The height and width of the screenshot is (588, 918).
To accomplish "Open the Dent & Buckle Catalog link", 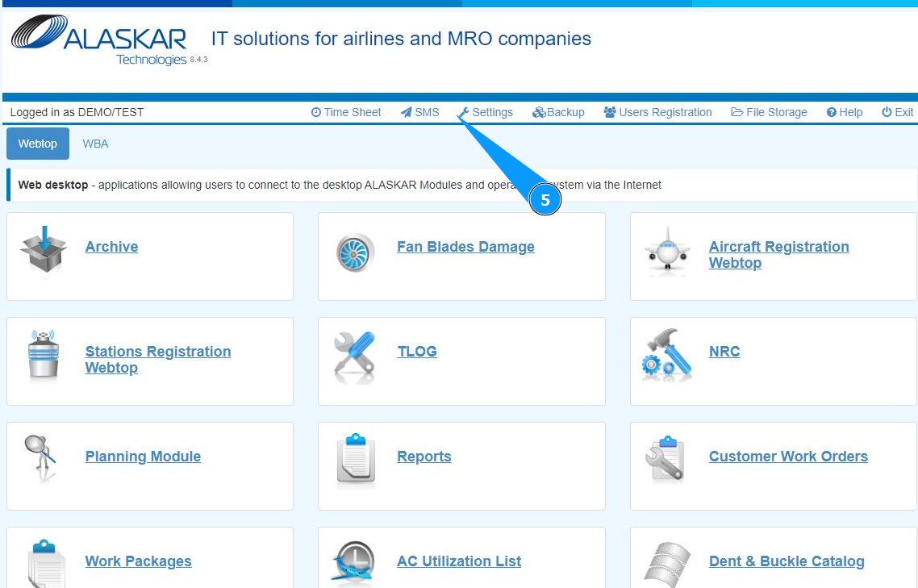I will tap(787, 561).
